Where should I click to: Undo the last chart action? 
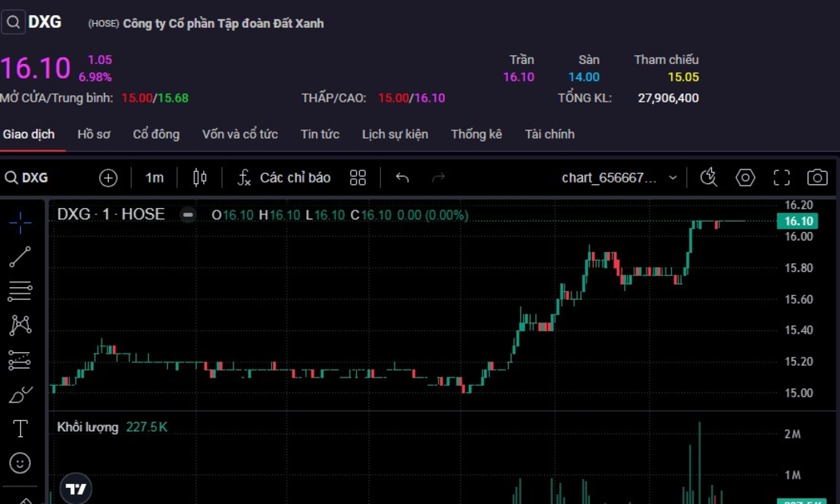coord(402,178)
